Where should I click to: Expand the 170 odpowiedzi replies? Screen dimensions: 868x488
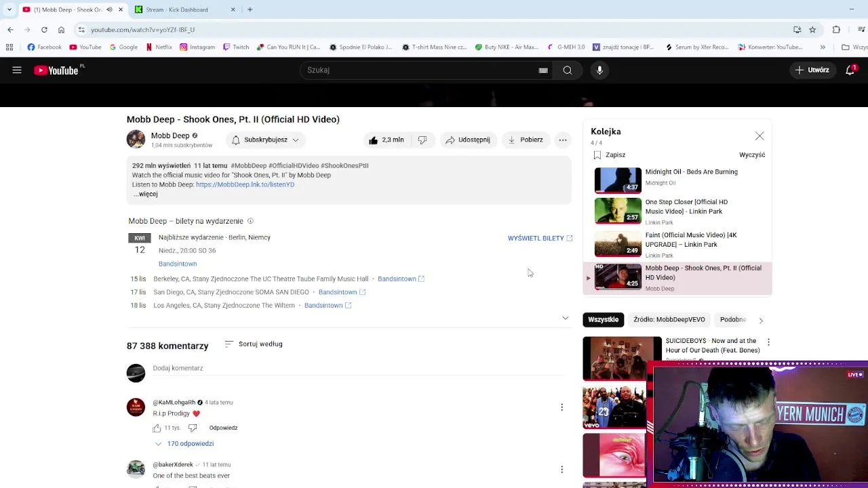[184, 443]
